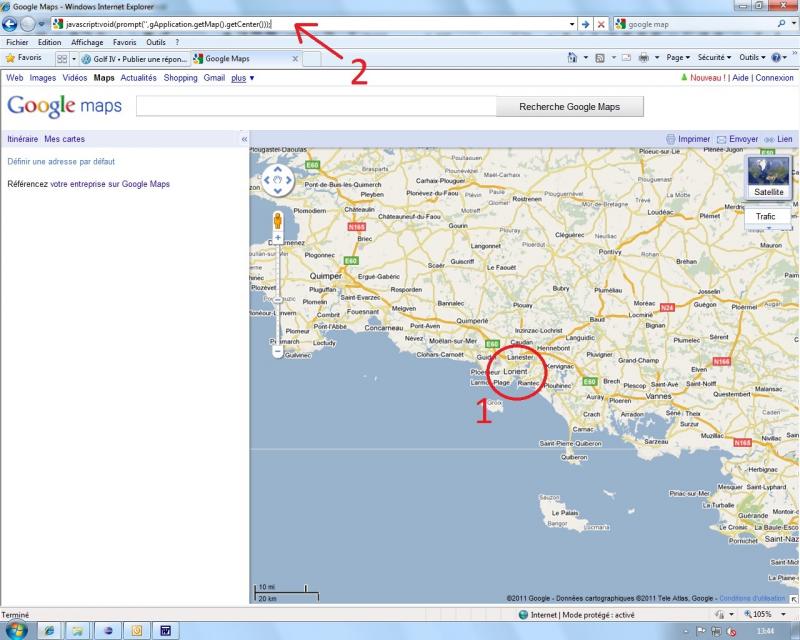This screenshot has height=640, width=800.
Task: Click the Lien link above the map
Action: coord(784,139)
